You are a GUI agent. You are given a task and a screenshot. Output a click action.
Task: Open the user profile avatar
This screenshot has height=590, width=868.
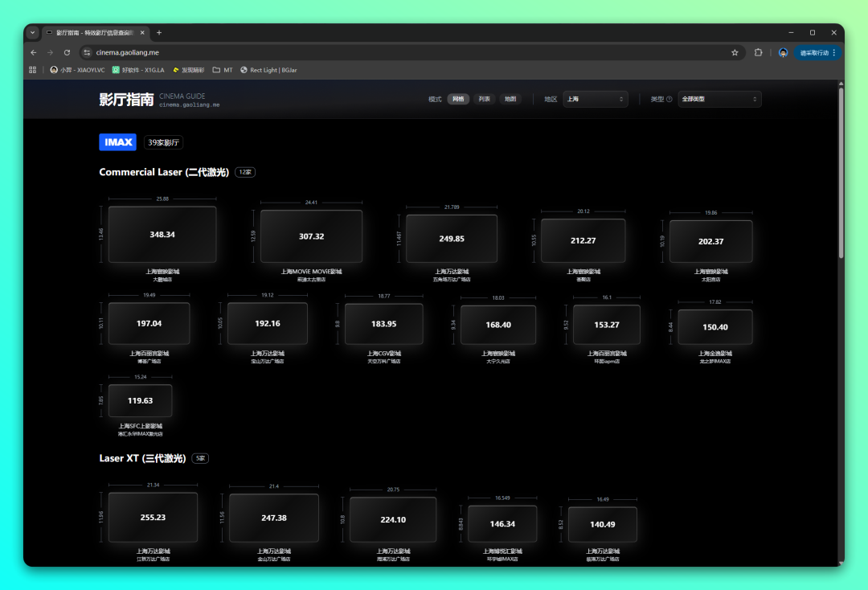click(783, 52)
